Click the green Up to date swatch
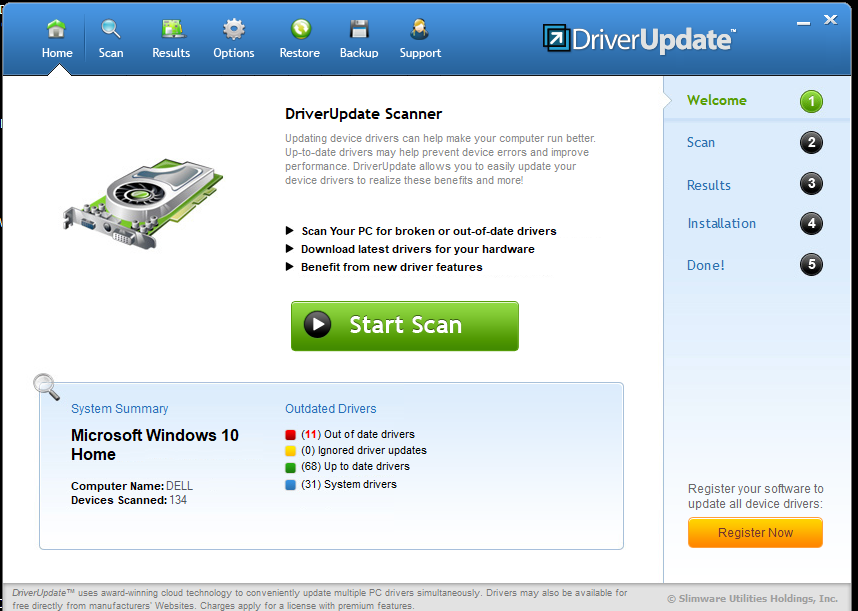 pyautogui.click(x=291, y=467)
